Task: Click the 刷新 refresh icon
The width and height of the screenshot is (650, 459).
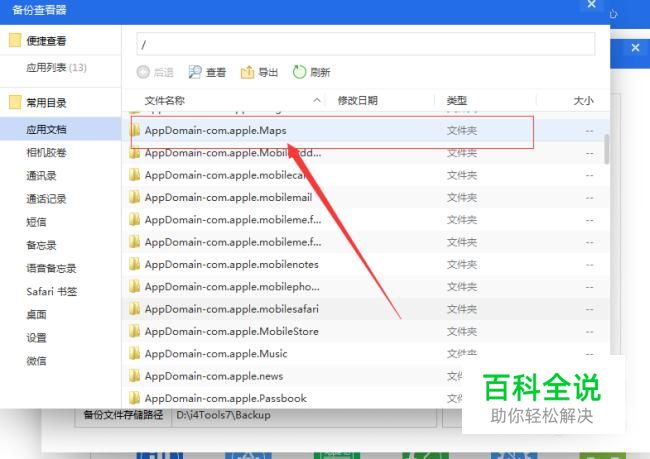Action: 299,72
